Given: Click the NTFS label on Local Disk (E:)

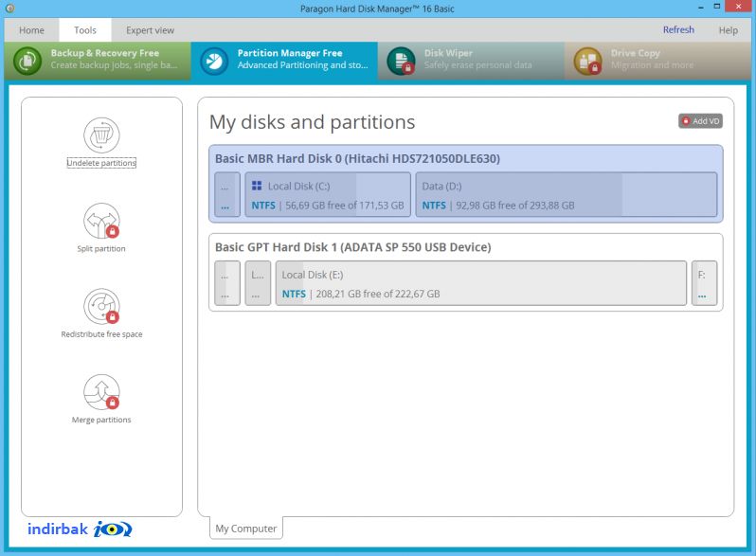Looking at the screenshot, I should (294, 295).
